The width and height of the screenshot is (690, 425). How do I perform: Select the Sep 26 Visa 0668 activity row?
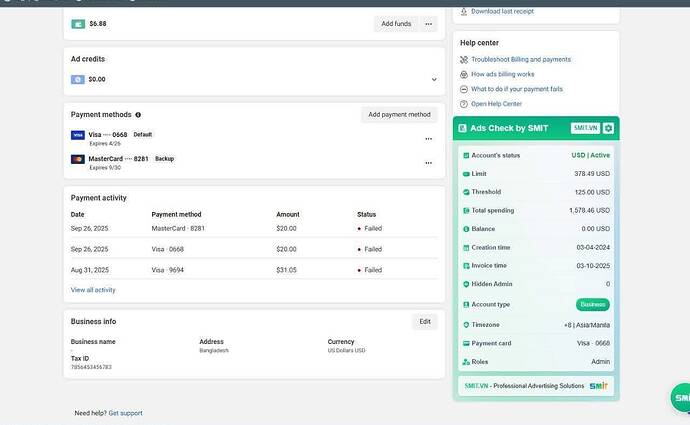pyautogui.click(x=254, y=249)
